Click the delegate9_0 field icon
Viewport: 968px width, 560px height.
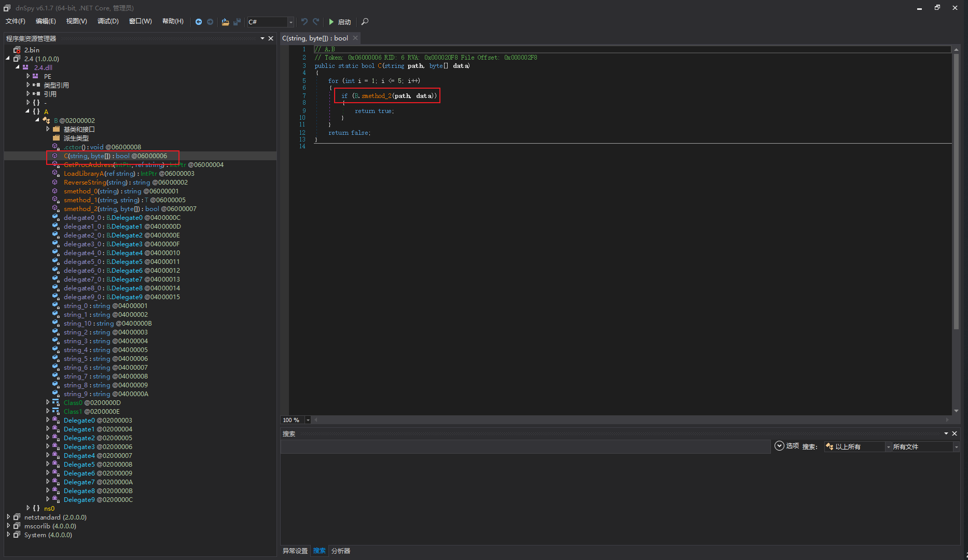click(x=56, y=297)
